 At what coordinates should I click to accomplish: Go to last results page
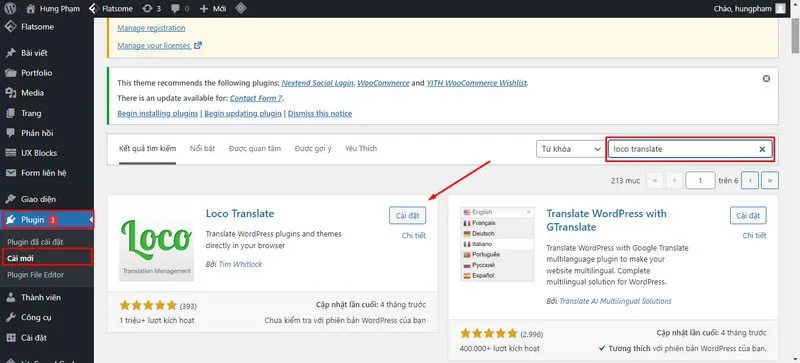769,180
